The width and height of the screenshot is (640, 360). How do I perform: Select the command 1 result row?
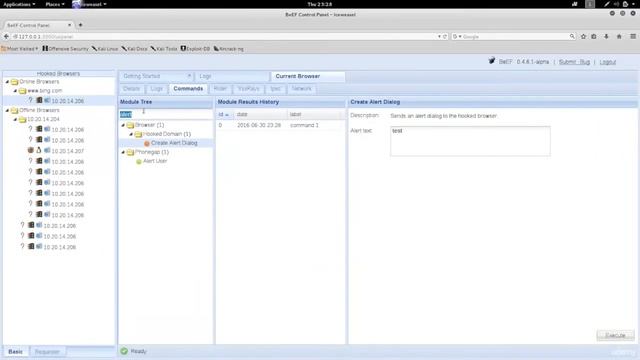click(x=280, y=125)
